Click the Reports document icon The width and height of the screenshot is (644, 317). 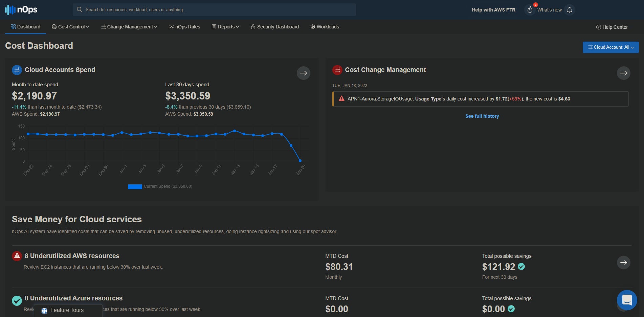214,27
